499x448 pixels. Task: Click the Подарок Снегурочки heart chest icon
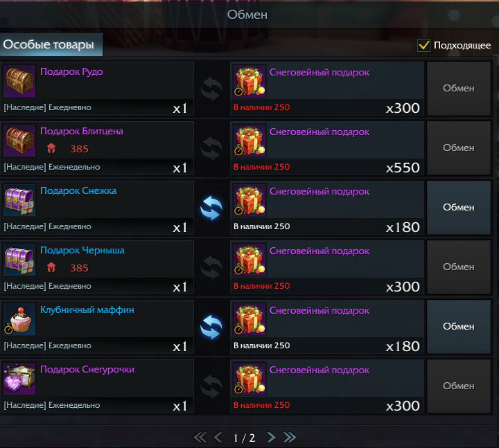(x=19, y=379)
